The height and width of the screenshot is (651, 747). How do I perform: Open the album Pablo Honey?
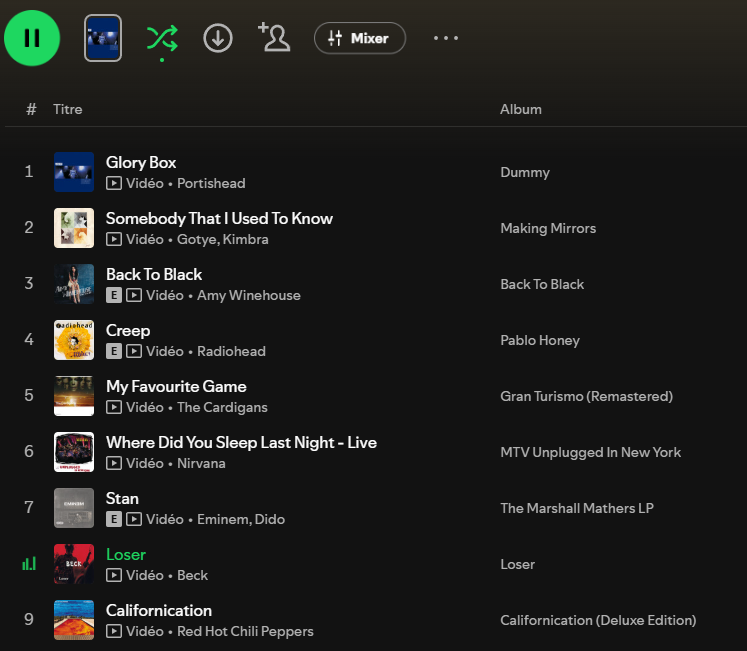click(540, 340)
